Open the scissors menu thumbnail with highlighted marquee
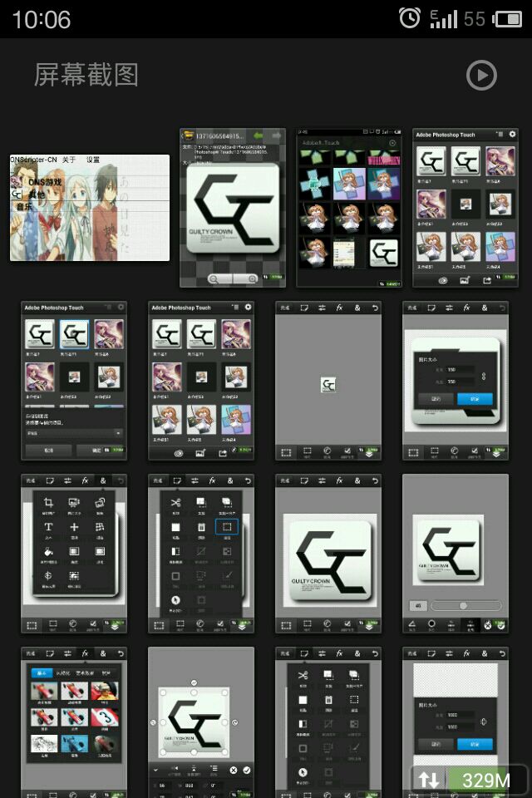The width and height of the screenshot is (532, 798). point(201,554)
